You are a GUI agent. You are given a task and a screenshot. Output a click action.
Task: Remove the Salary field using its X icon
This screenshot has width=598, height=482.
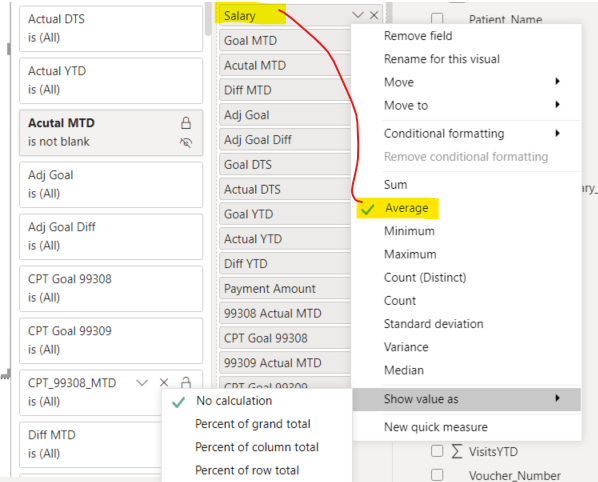click(x=374, y=15)
